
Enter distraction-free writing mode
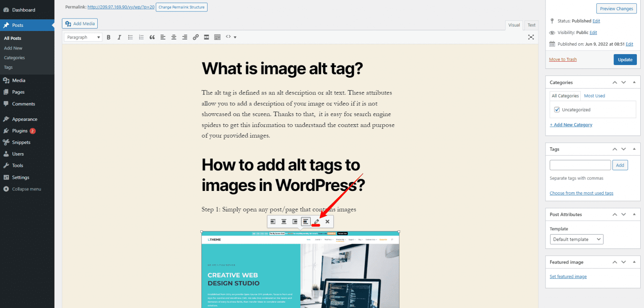531,37
